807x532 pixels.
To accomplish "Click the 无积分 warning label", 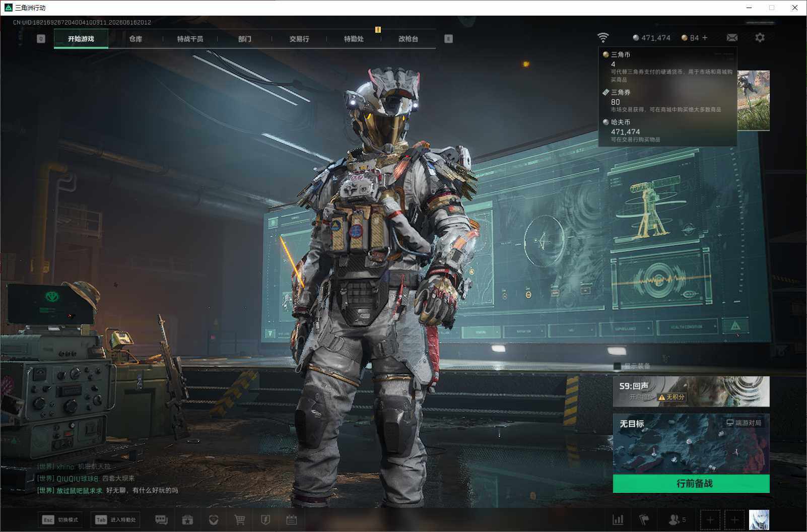I will pos(672,397).
